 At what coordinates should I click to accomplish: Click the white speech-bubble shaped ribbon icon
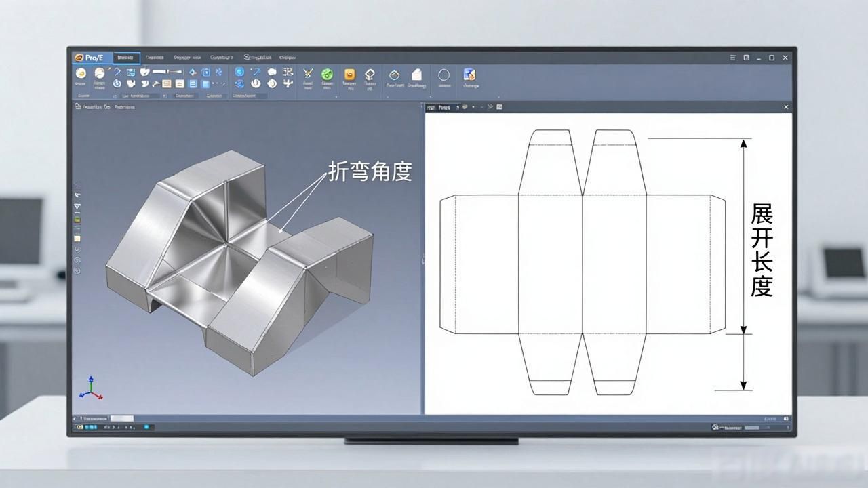(x=272, y=72)
